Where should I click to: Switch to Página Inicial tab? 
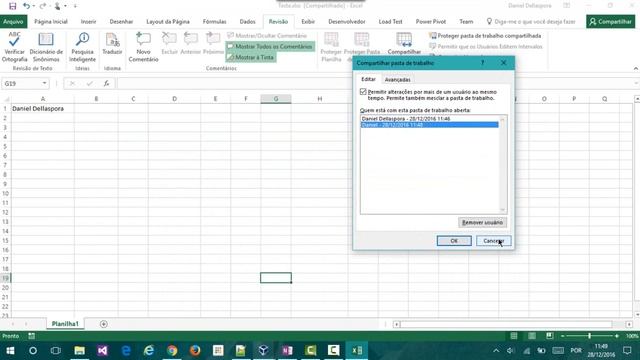[x=51, y=22]
